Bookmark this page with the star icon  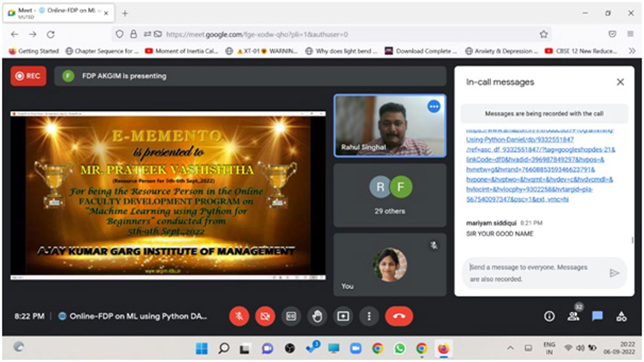543,34
